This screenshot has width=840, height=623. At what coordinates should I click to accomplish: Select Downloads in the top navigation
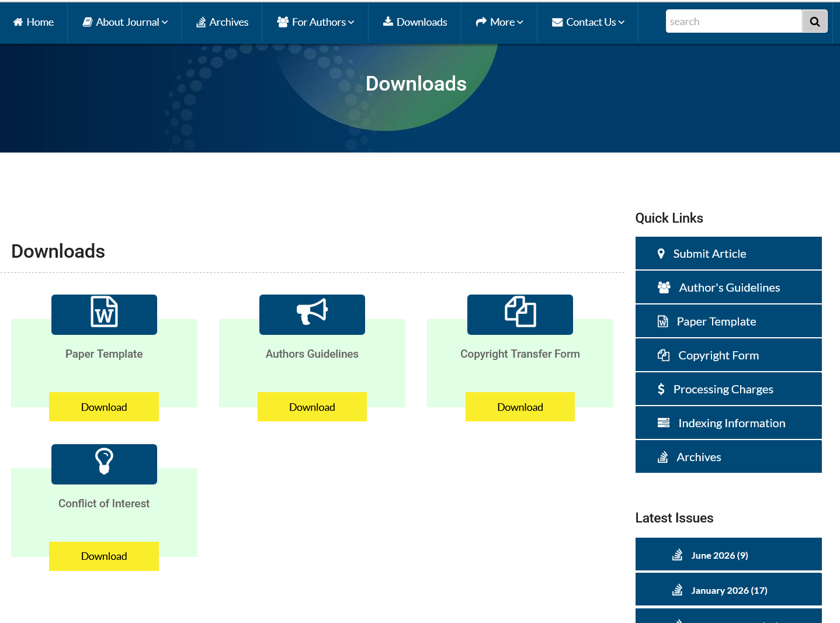[x=415, y=22]
